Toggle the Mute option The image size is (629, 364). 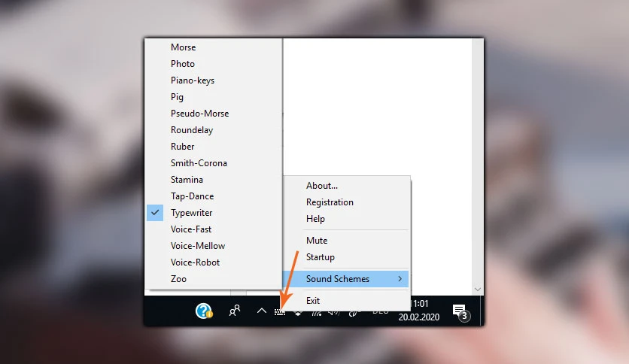(x=317, y=241)
